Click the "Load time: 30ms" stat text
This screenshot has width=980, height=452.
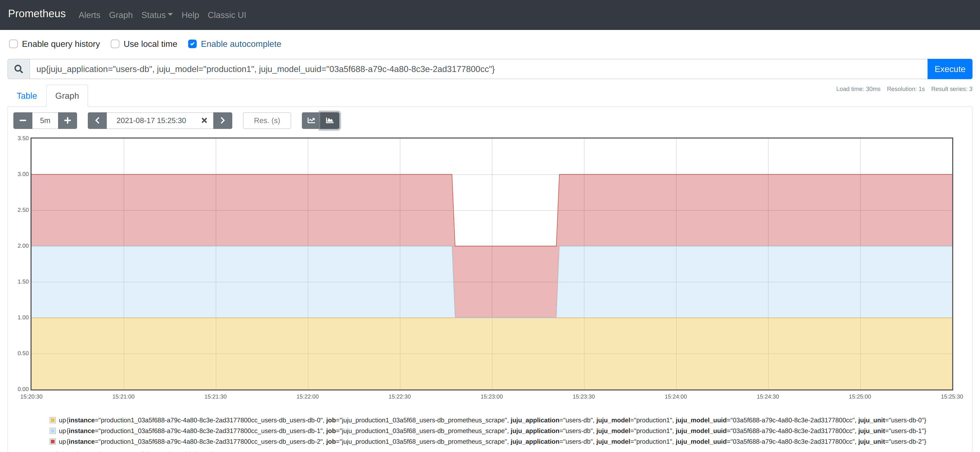(858, 89)
